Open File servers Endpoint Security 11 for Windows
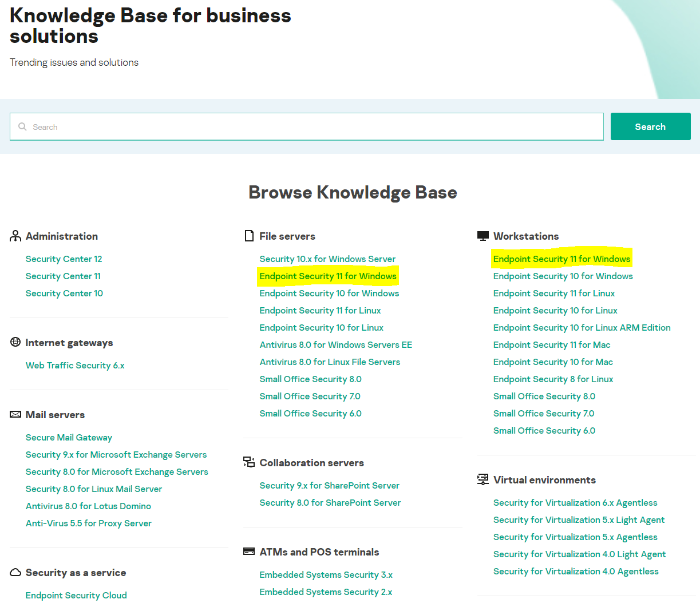This screenshot has height=603, width=700. 328,276
